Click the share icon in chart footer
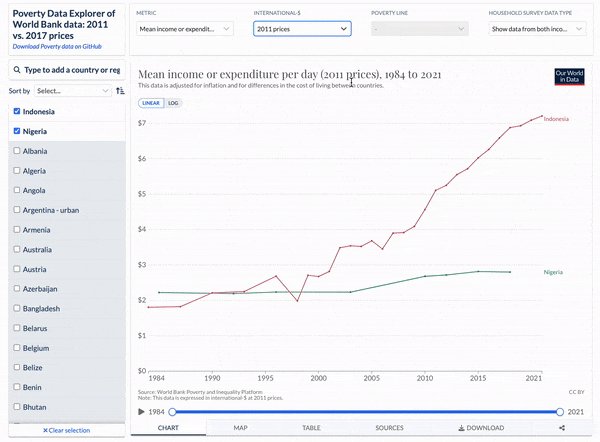This screenshot has width=600, height=442. click(562, 428)
